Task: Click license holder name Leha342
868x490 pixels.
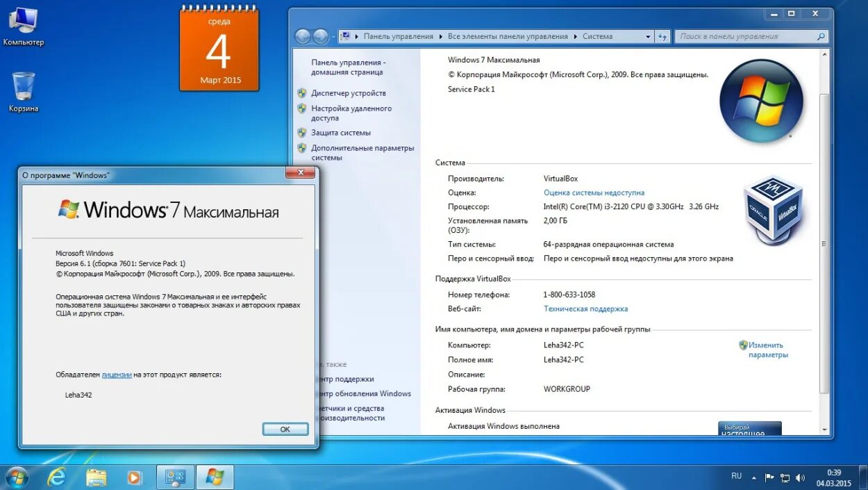Action: pos(78,395)
